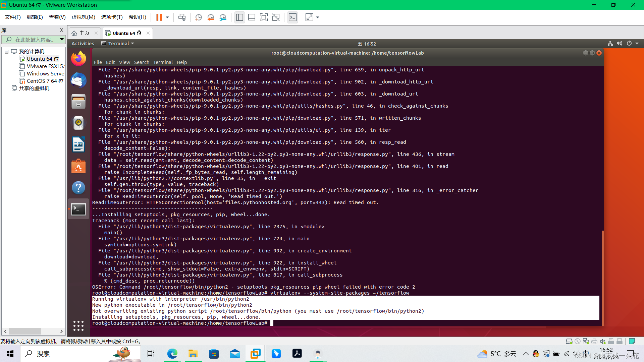Select CentOS 7 64 位 in library

coord(45,81)
